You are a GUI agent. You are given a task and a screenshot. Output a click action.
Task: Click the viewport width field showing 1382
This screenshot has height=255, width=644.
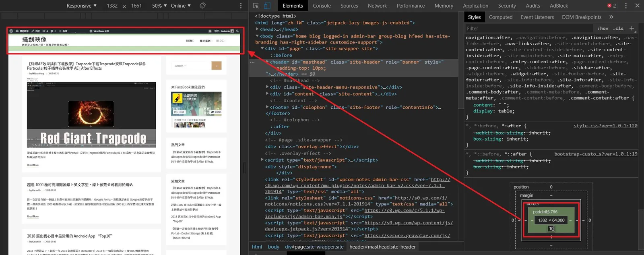(x=112, y=6)
